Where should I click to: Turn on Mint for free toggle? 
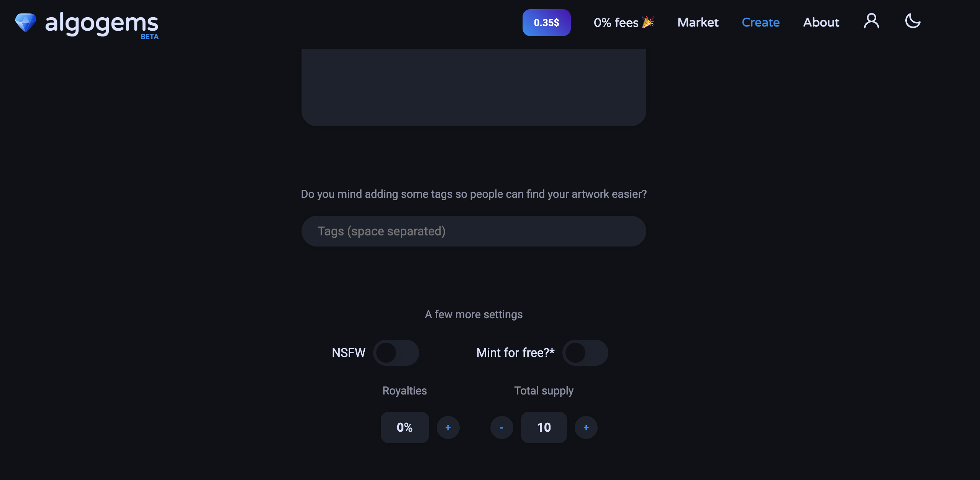coord(585,353)
